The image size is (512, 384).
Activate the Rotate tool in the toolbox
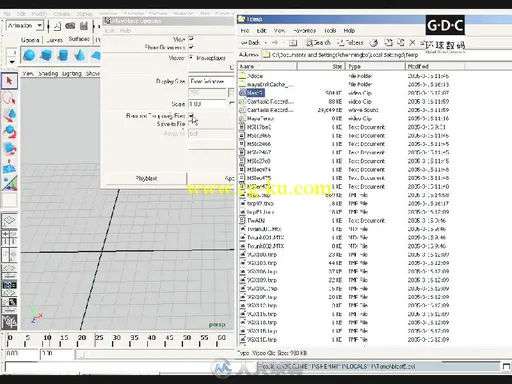[9, 132]
